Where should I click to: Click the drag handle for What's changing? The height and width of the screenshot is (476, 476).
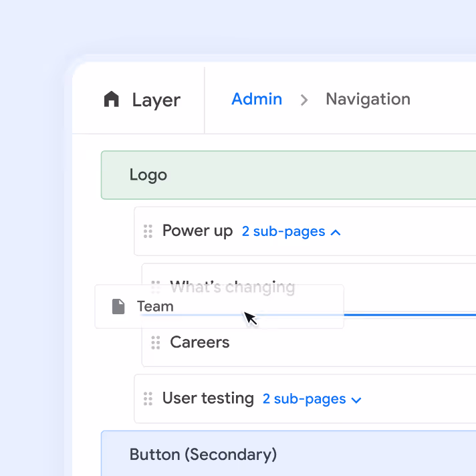pyautogui.click(x=155, y=287)
